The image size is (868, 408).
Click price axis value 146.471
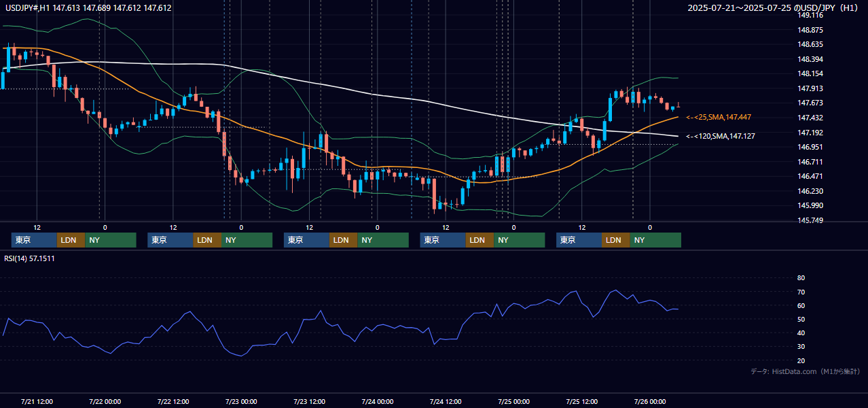(811, 176)
